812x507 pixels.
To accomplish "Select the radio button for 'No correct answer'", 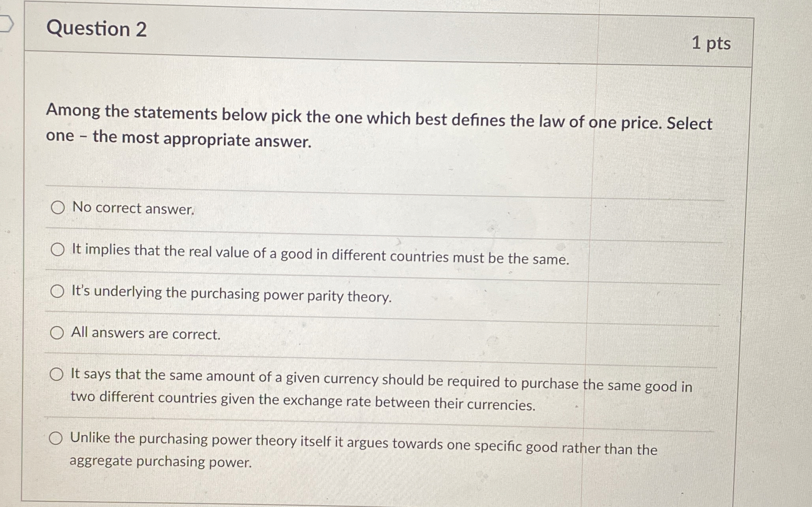I will point(58,207).
